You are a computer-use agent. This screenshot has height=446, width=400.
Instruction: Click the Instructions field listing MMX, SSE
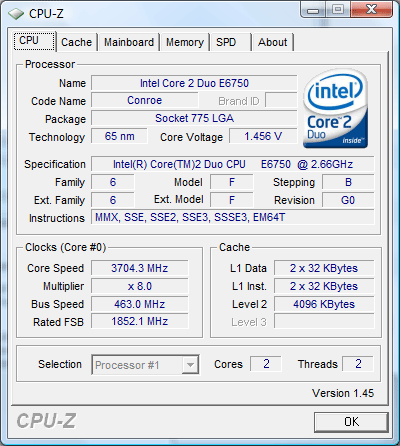(233, 218)
